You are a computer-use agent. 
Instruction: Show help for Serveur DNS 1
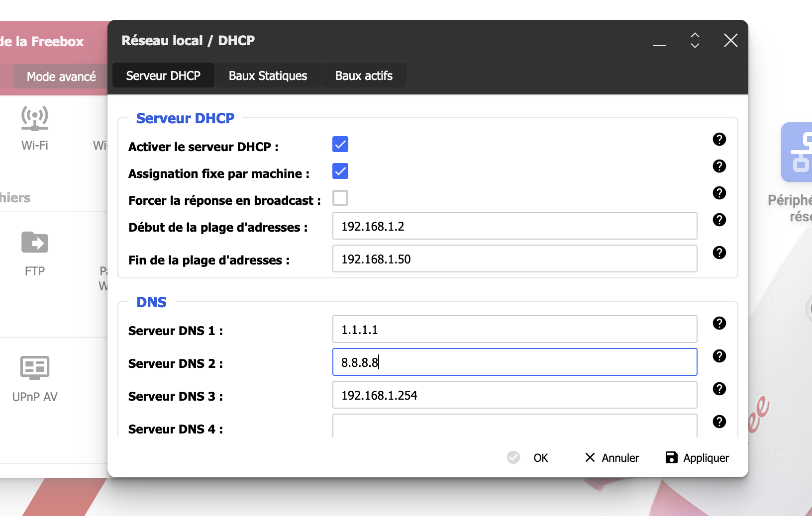tap(719, 323)
